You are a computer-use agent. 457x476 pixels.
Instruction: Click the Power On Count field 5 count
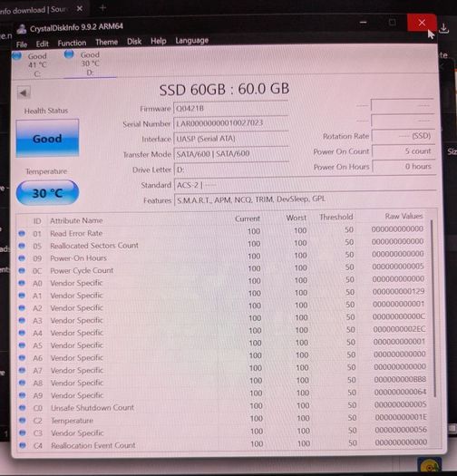tap(404, 151)
